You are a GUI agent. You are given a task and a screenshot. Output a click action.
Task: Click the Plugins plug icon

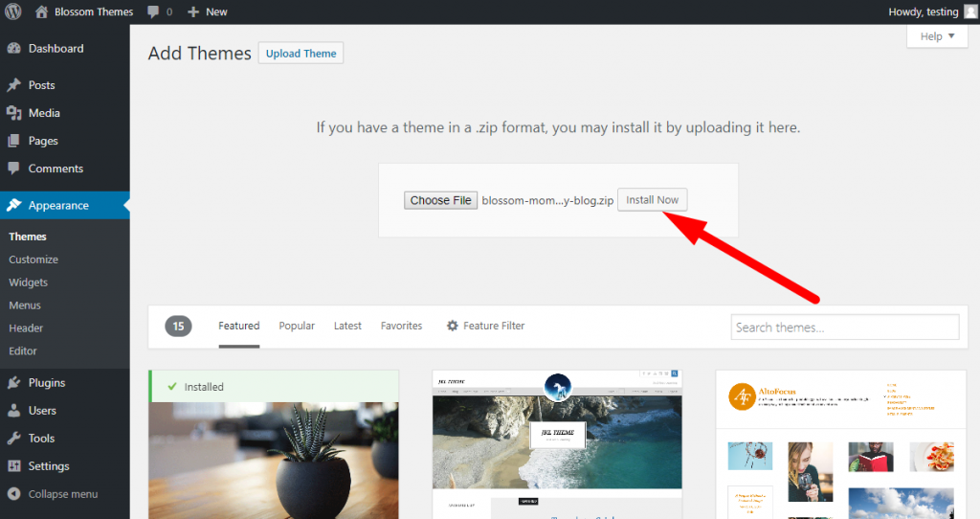pos(13,383)
